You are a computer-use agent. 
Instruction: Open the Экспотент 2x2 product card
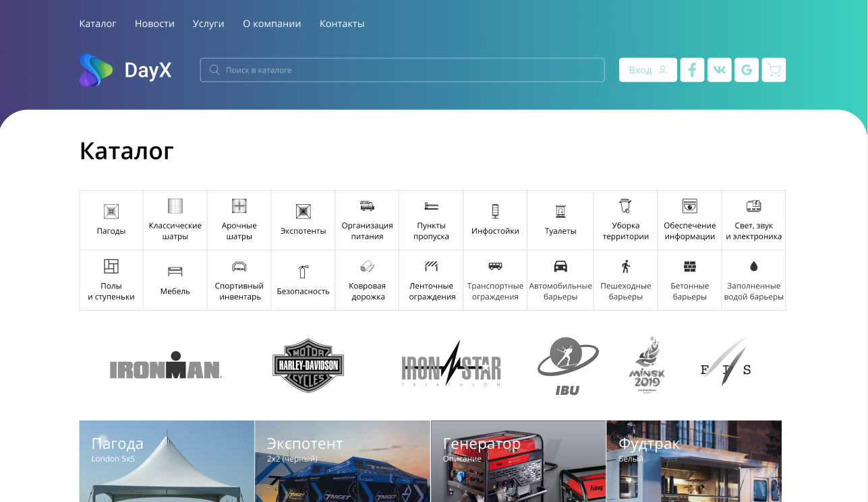(343, 461)
